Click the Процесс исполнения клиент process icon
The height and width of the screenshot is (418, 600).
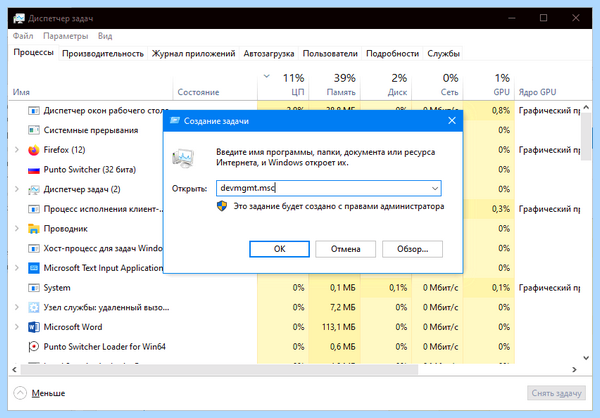coord(34,209)
